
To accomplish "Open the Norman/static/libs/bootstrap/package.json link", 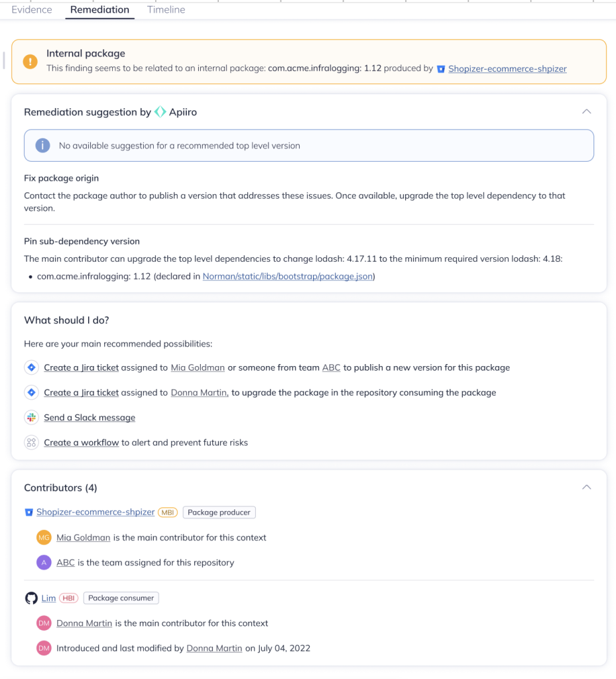I will click(288, 277).
